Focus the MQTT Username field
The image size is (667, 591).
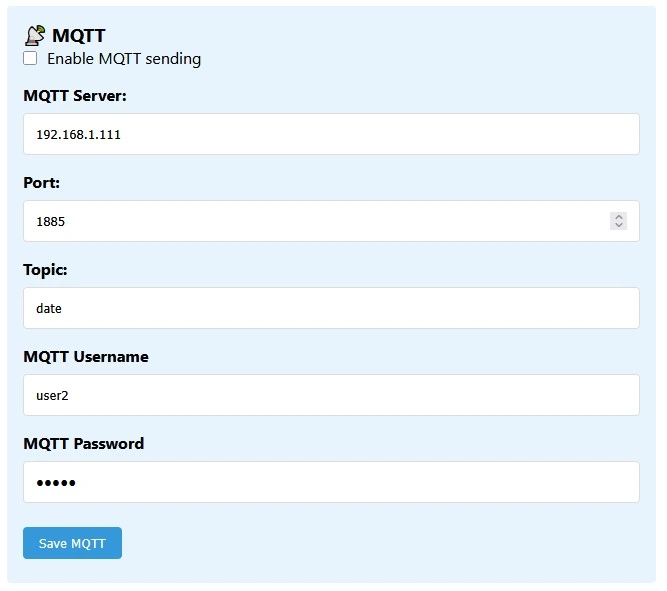331,395
